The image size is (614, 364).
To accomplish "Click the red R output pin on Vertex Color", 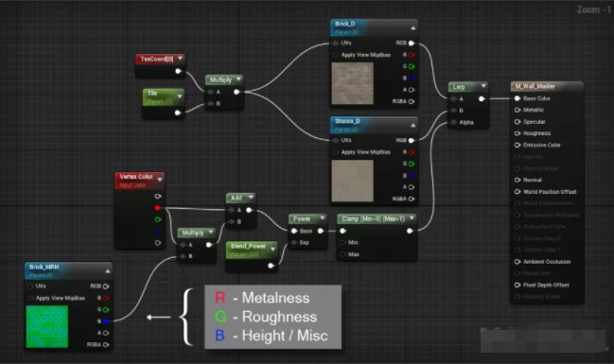I will [157, 208].
